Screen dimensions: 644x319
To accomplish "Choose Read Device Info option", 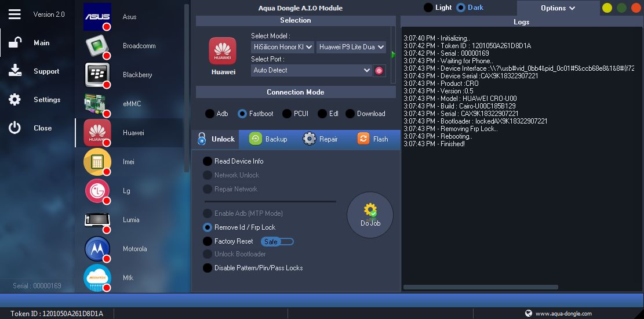I will click(x=233, y=161).
